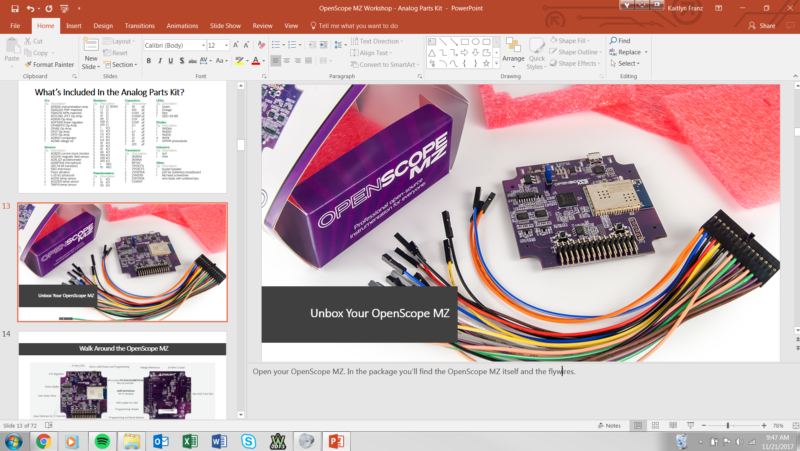
Task: Decrease list indent level
Action: 312,45
